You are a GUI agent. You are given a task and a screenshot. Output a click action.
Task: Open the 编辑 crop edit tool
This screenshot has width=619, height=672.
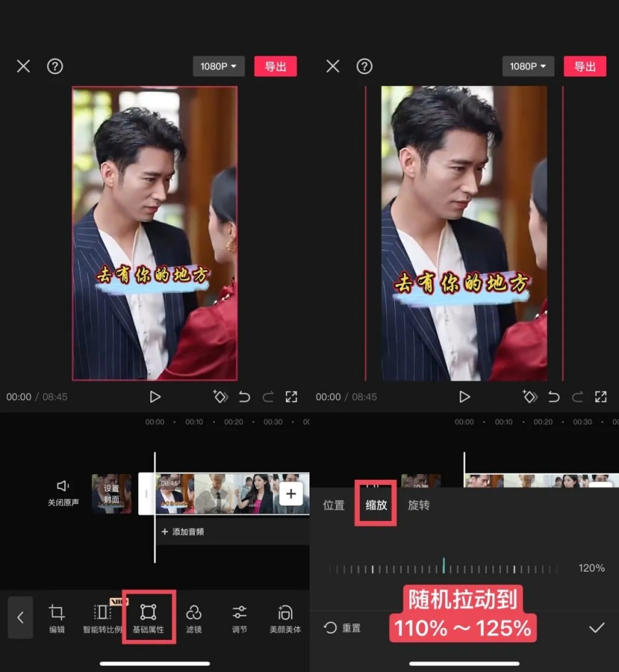pos(56,619)
